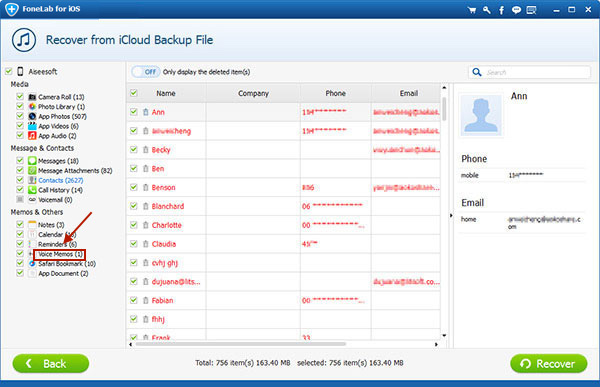Toggle the select-all checkbox in table header
Screen dimensions: 600x387
pos(134,93)
